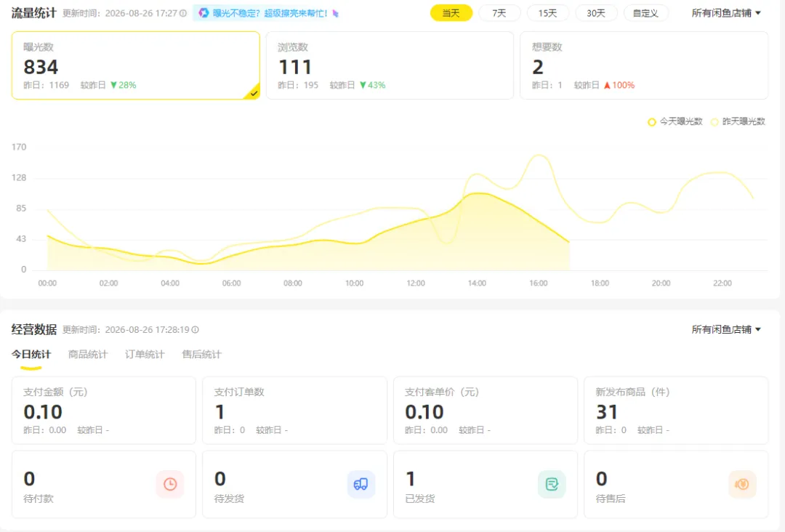Select the 30天 time range button
Screen dimensions: 785x532
596,13
